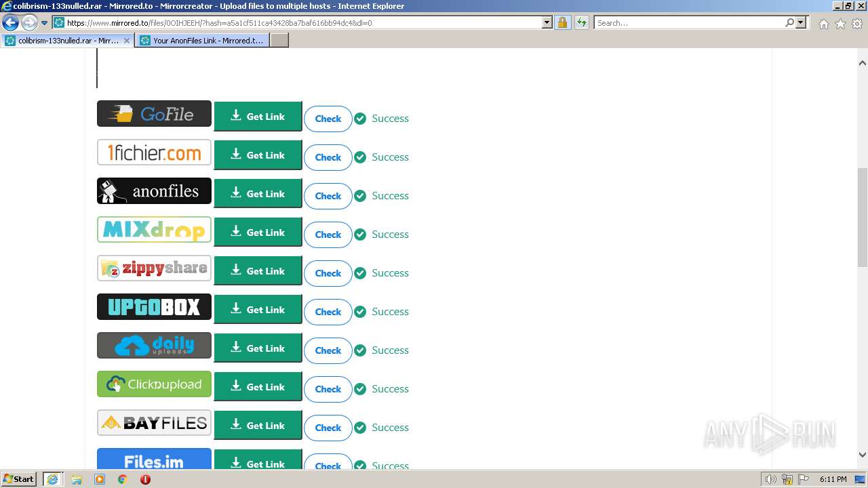Open the browser Home icon

[x=823, y=24]
